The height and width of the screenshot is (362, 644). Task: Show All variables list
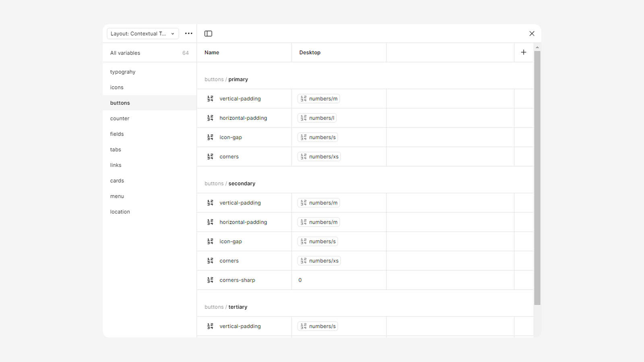(x=125, y=53)
